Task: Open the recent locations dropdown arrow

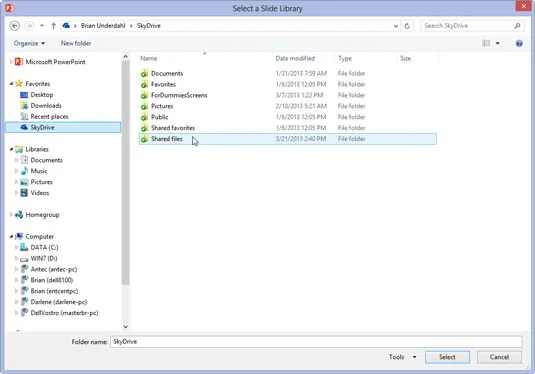Action: click(42, 26)
